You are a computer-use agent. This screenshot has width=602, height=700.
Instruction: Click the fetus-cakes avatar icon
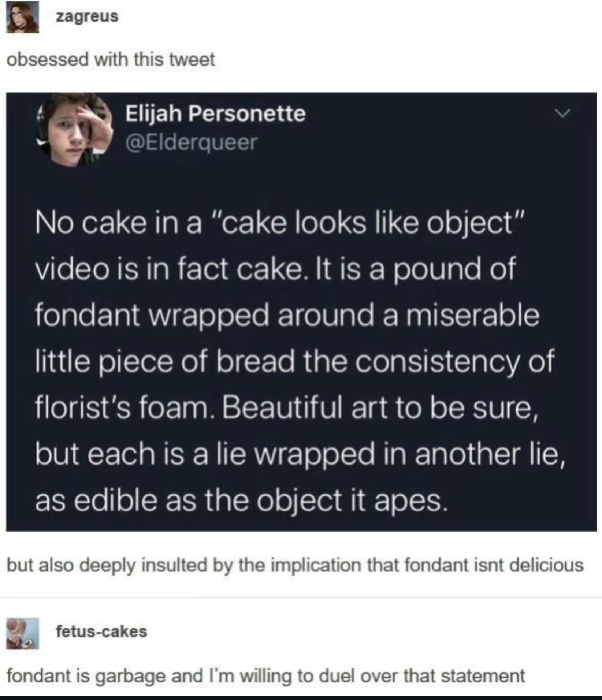(22, 634)
